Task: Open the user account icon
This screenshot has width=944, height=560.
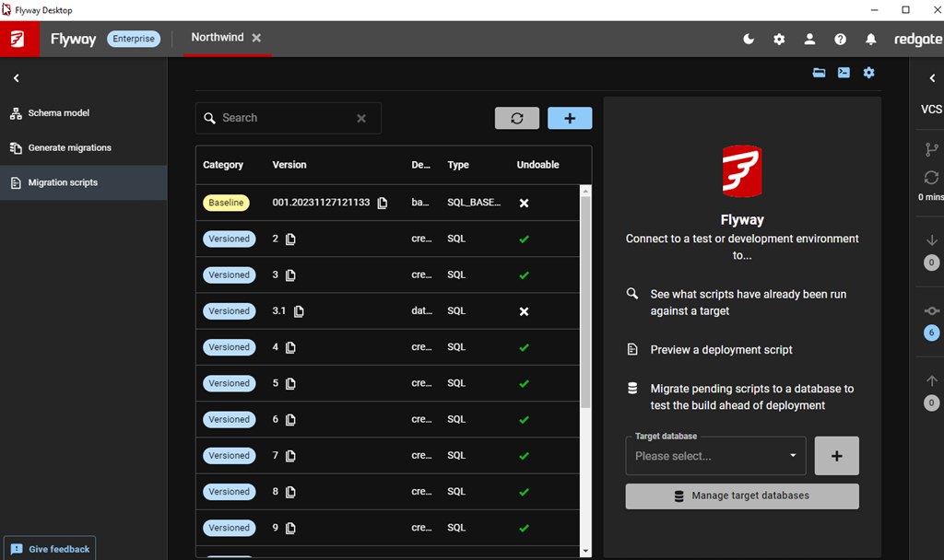Action: pyautogui.click(x=809, y=40)
